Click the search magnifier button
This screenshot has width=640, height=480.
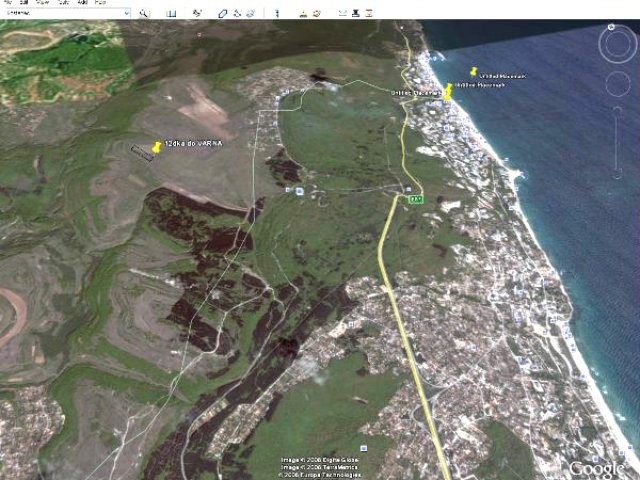coord(143,13)
